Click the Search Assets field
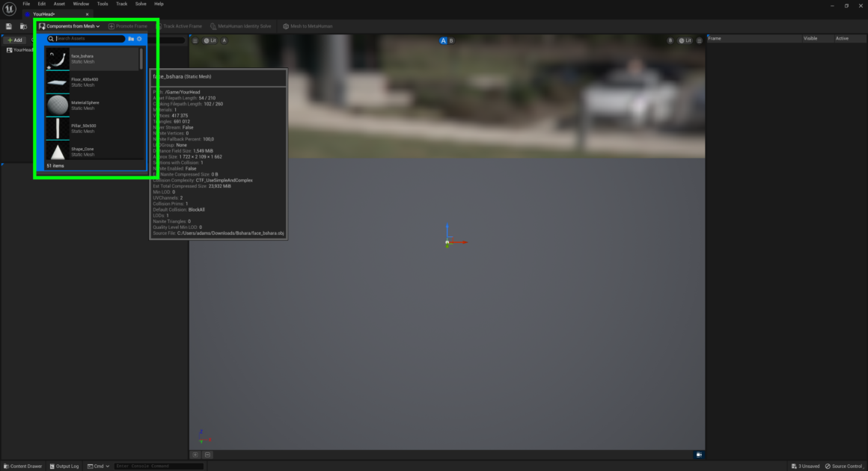The width and height of the screenshot is (868, 471). [86, 39]
